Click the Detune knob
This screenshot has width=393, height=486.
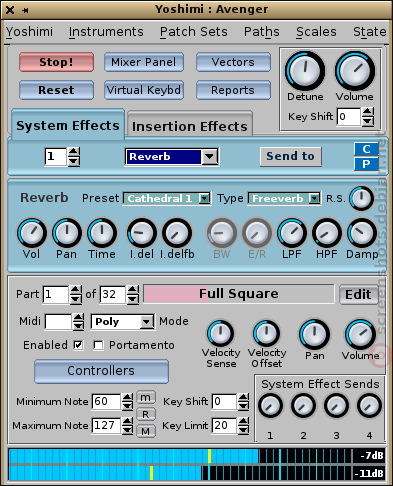click(x=305, y=71)
